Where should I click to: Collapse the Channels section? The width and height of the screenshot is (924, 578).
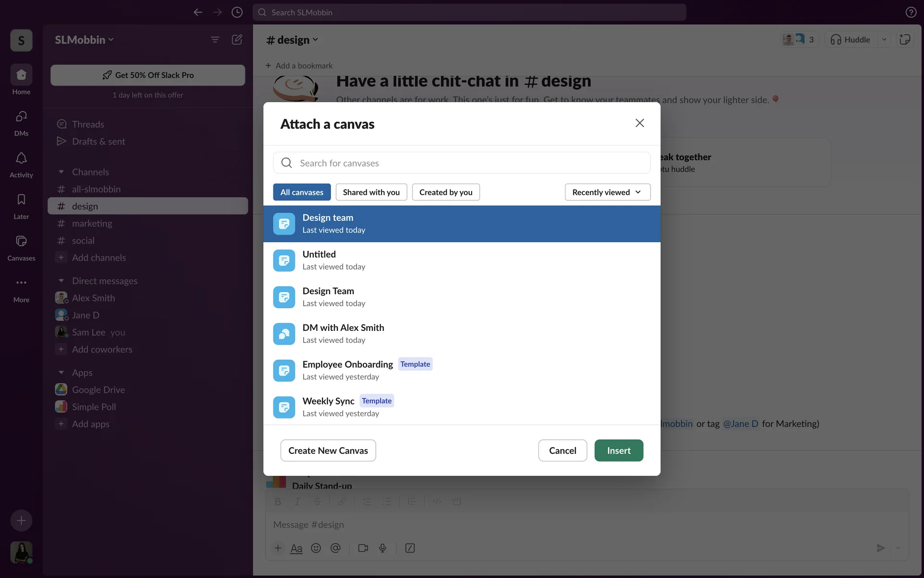(61, 172)
